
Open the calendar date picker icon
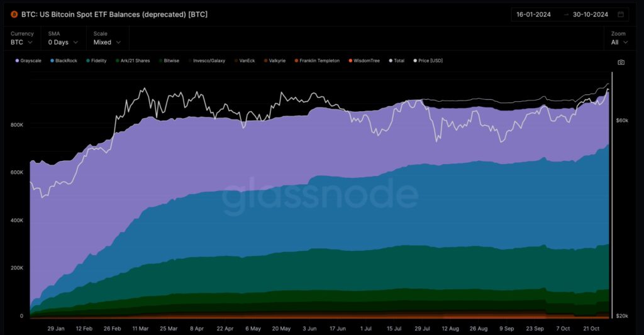tap(621, 14)
